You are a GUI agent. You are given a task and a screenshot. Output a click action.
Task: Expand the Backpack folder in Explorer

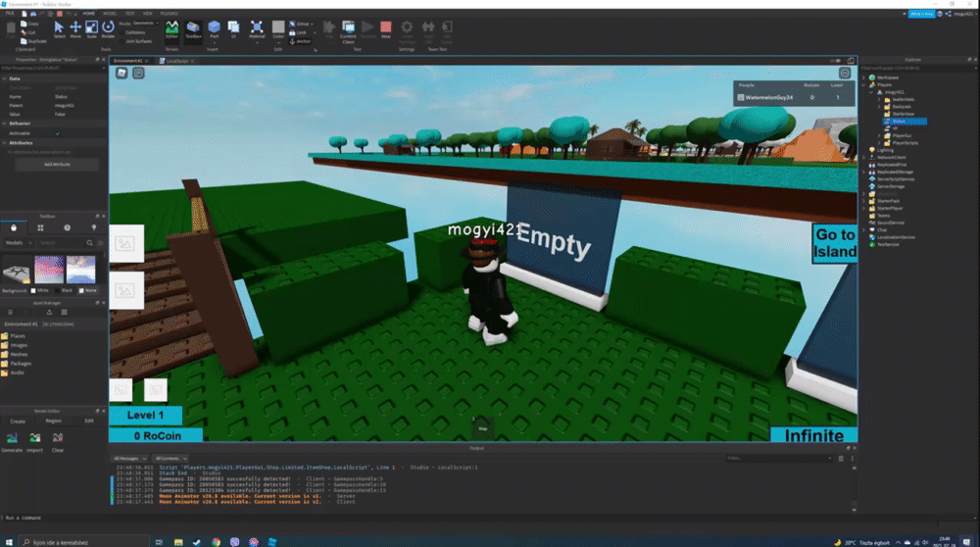point(879,107)
